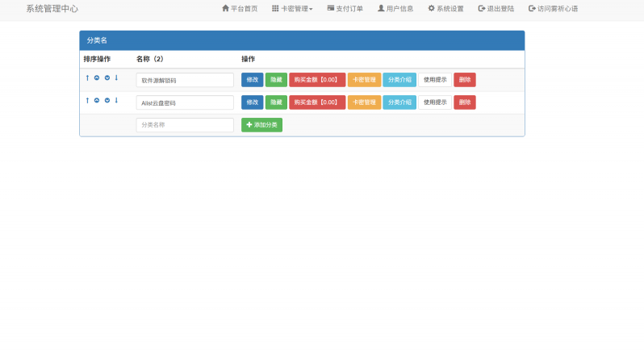644x355 pixels.
Task: Click the circle down icon for Alist云盘密码
Action: click(107, 101)
